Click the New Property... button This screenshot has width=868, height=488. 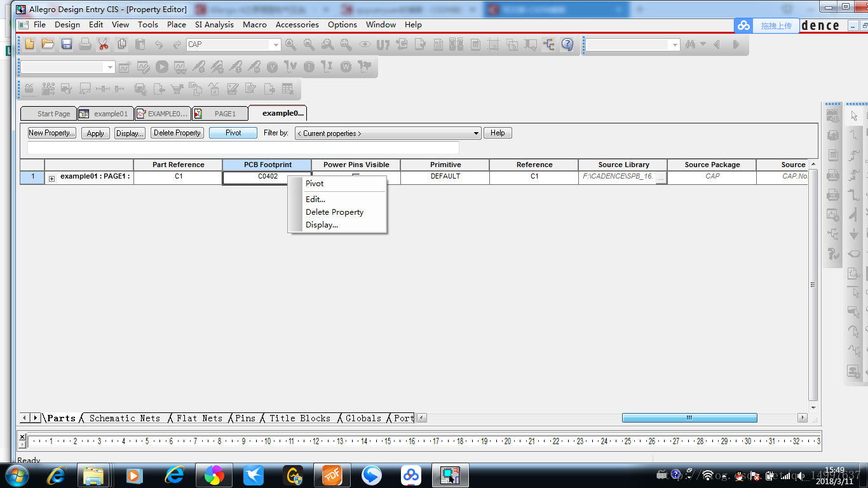(52, 133)
